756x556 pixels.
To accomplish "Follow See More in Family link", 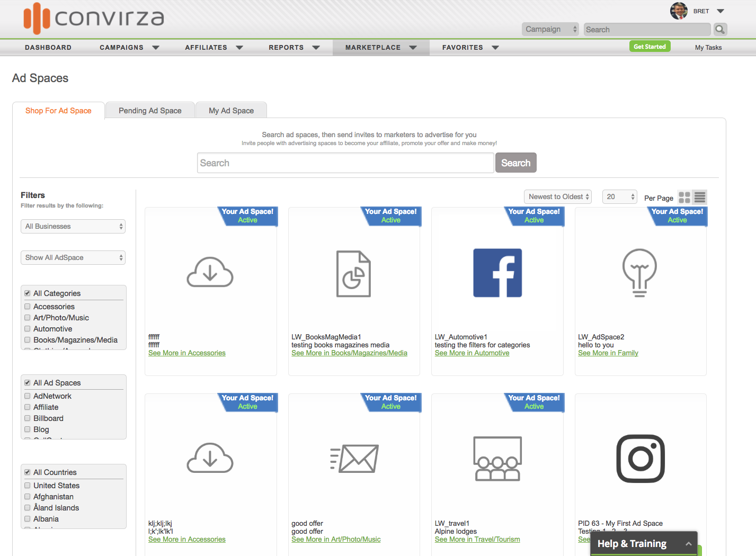I will 608,353.
